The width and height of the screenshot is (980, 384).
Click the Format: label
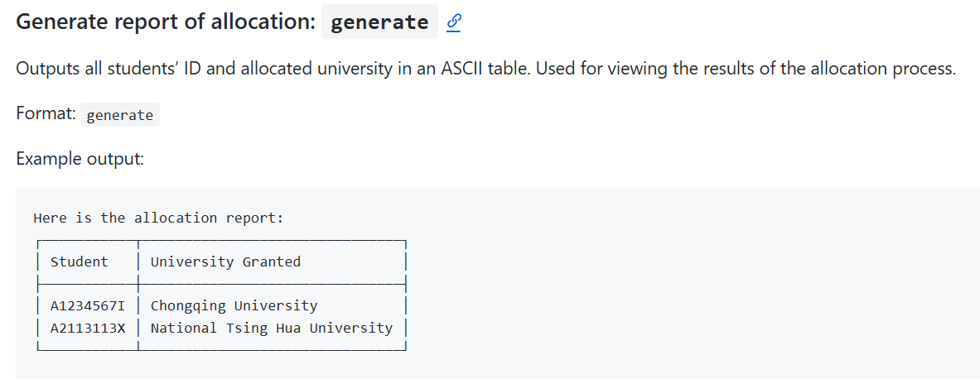click(x=46, y=114)
